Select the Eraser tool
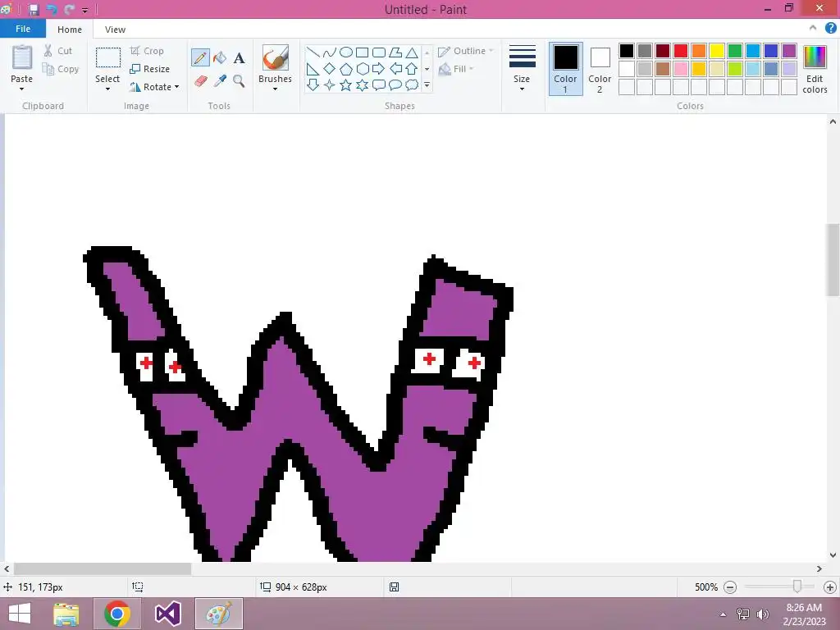 (x=200, y=81)
